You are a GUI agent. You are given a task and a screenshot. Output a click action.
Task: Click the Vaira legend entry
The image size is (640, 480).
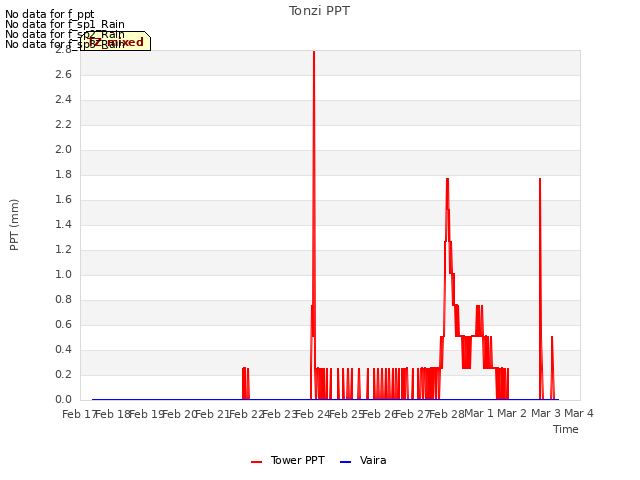(x=363, y=460)
